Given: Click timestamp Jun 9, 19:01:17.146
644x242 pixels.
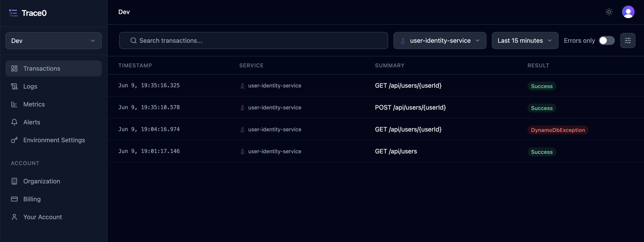Looking at the screenshot, I should (149, 151).
